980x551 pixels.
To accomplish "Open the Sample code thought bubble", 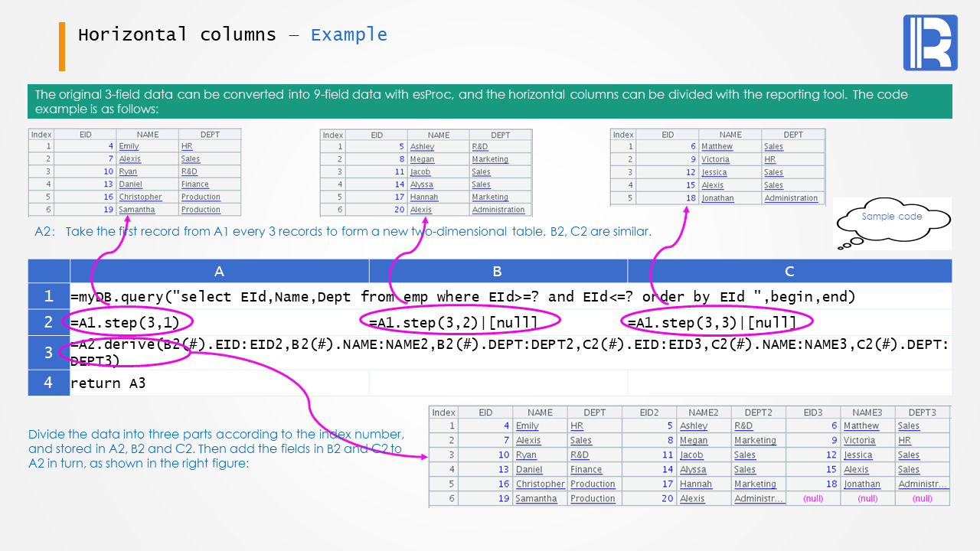I will [891, 217].
